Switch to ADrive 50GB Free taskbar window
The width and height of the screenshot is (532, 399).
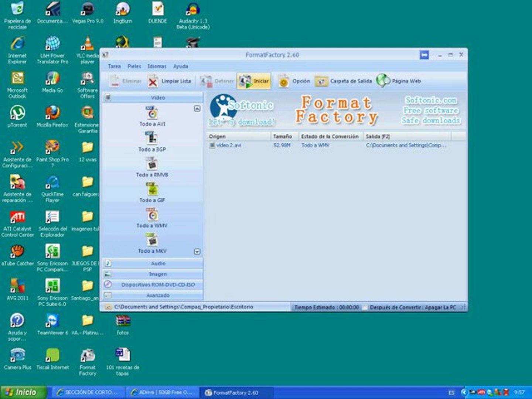[x=162, y=392]
